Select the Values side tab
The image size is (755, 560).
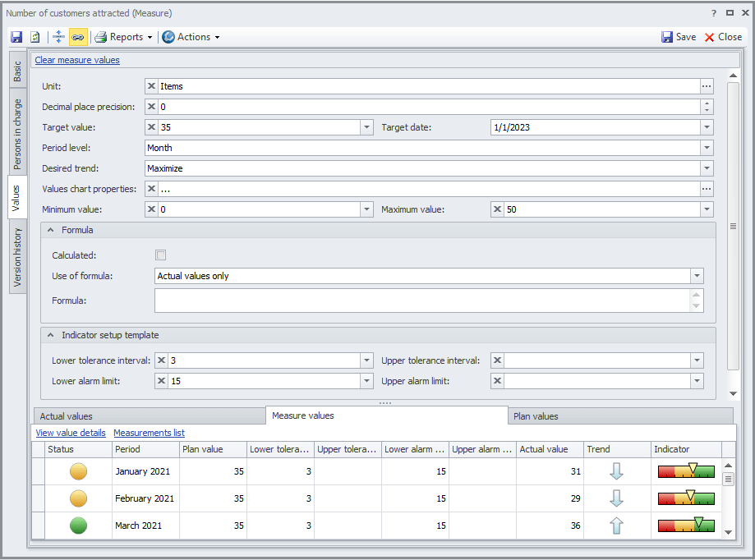click(16, 198)
